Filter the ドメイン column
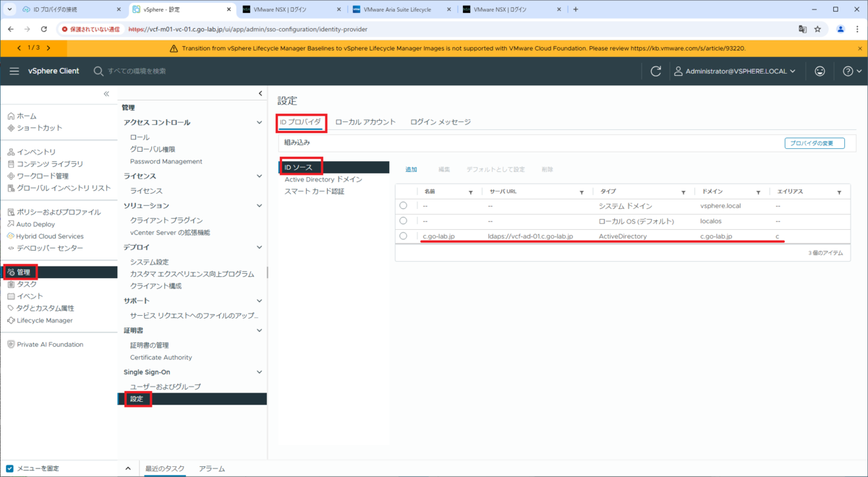 [758, 192]
